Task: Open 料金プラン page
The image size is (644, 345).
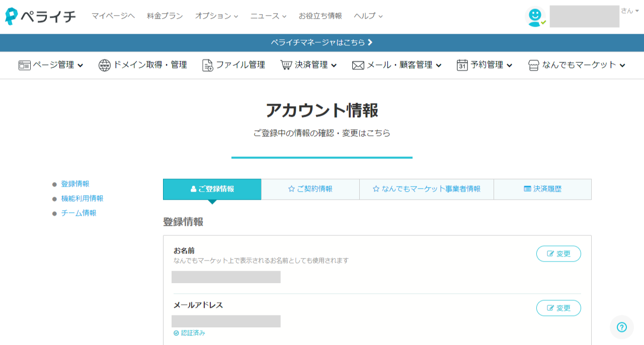Action: 165,16
